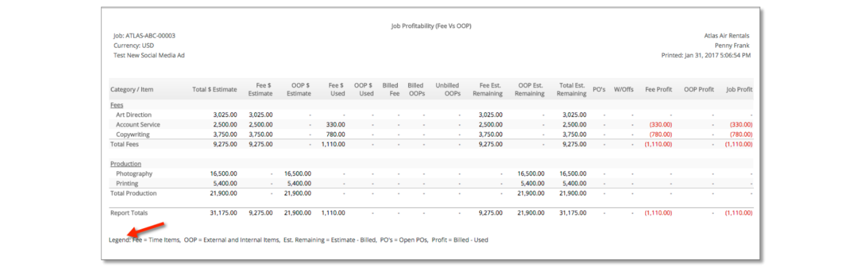Select Copywriting Job Profit value (780.00)
The width and height of the screenshot is (868, 273).
click(740, 134)
